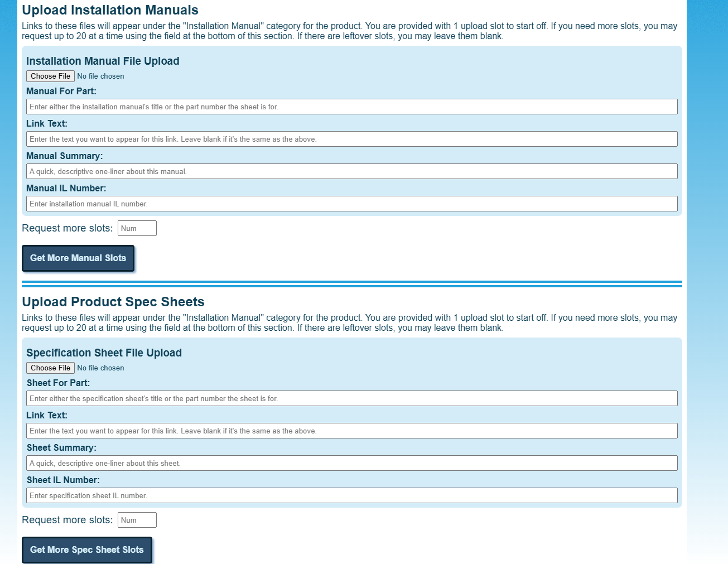Image resolution: width=728 pixels, height=564 pixels.
Task: Click the Manual Summary: label
Action: (65, 156)
